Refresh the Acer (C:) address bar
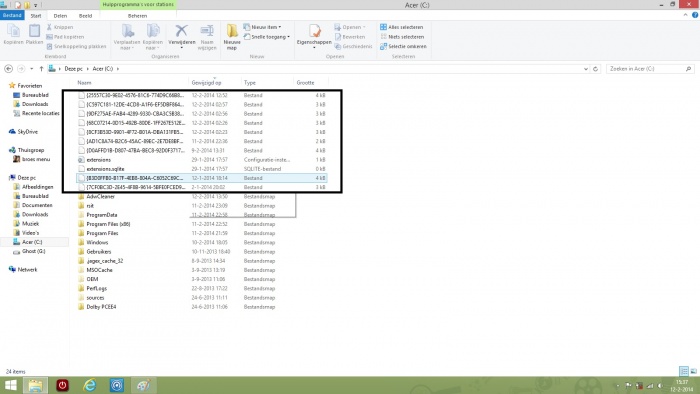Viewport: 700px width, 394px height. 595,69
